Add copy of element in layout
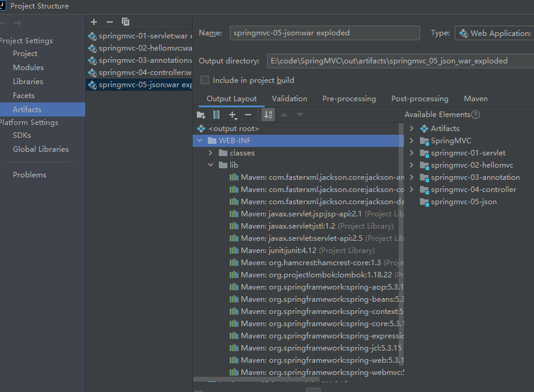The height and width of the screenshot is (392, 534). point(233,115)
